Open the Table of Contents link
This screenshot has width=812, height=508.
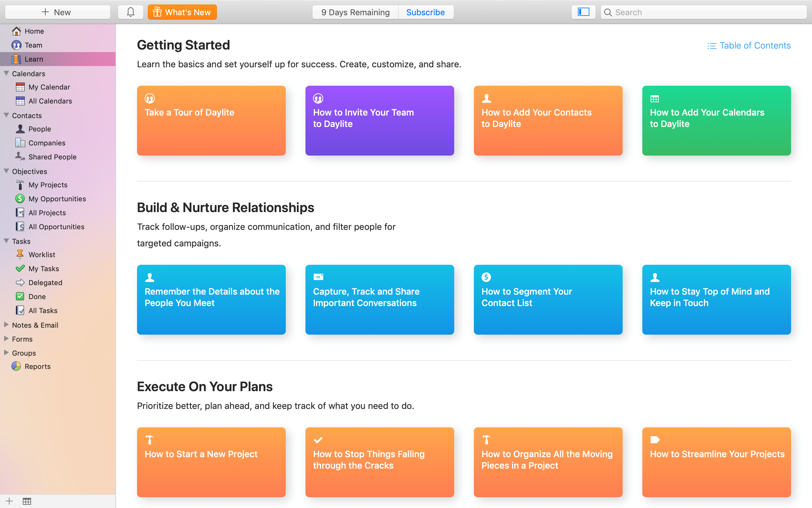pos(755,46)
